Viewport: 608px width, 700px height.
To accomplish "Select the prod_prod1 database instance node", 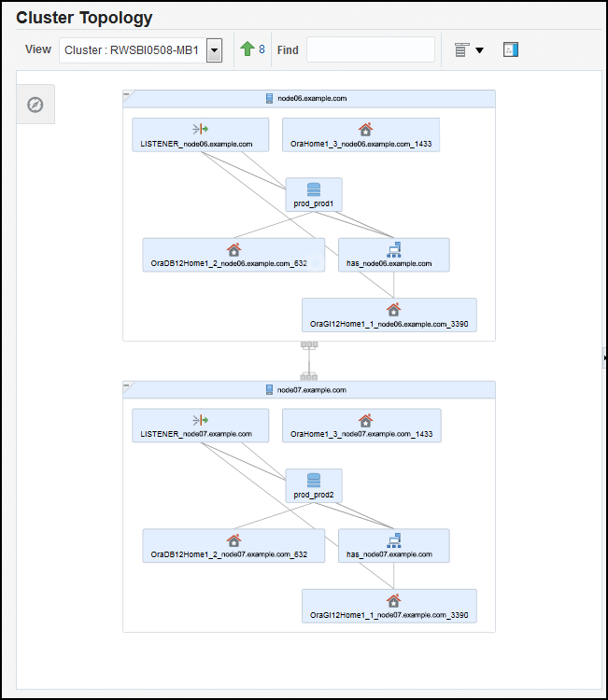I will pyautogui.click(x=313, y=194).
